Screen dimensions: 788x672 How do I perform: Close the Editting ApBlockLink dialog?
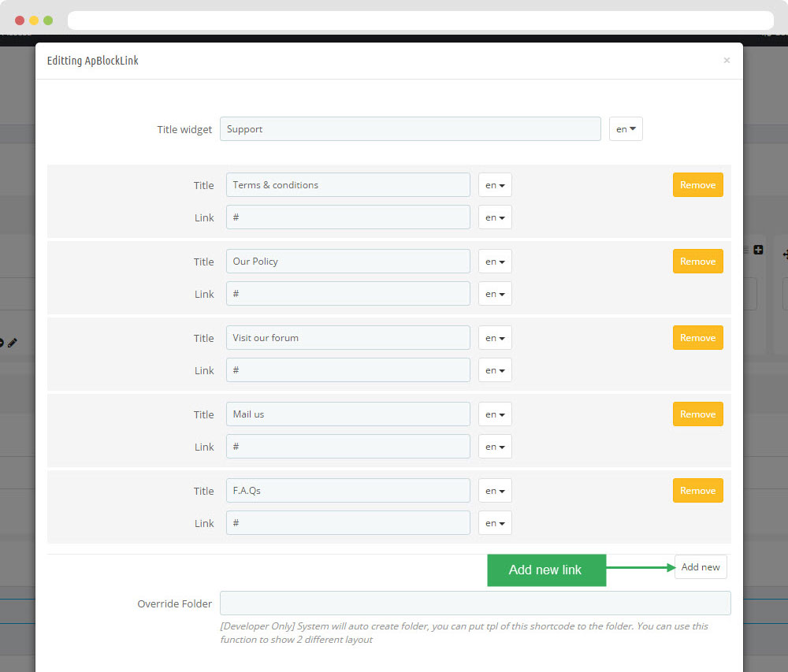[x=727, y=61]
